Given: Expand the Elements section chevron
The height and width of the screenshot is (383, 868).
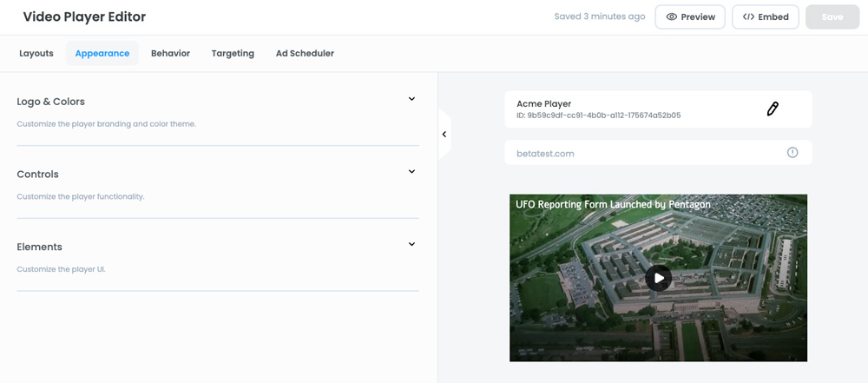Looking at the screenshot, I should click(x=411, y=245).
